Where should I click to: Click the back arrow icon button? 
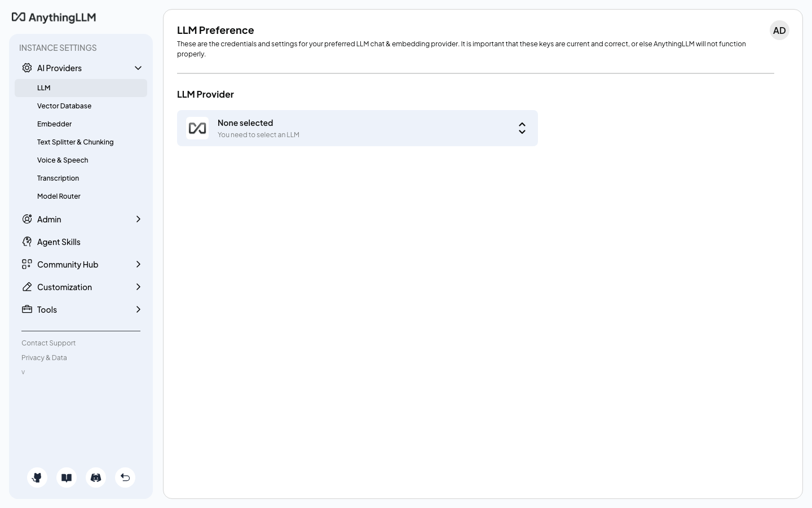point(125,478)
